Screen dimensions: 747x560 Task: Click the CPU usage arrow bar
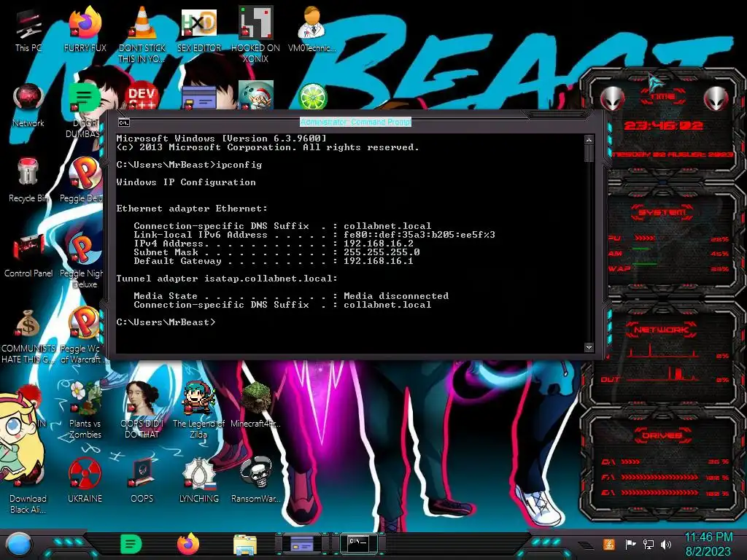tap(645, 238)
